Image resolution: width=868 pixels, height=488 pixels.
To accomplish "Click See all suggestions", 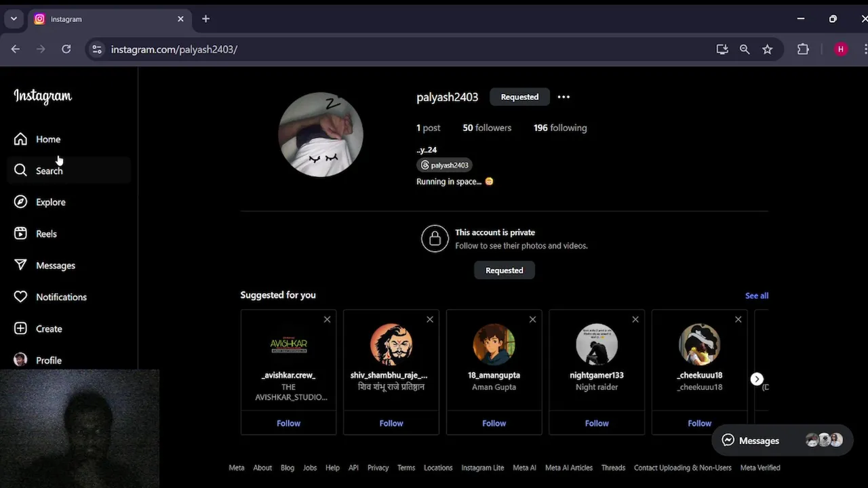I will (757, 296).
